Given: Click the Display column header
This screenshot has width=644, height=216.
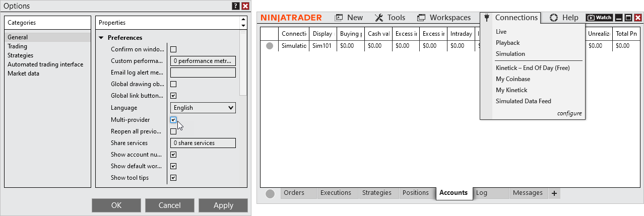Looking at the screenshot, I should pyautogui.click(x=323, y=34).
